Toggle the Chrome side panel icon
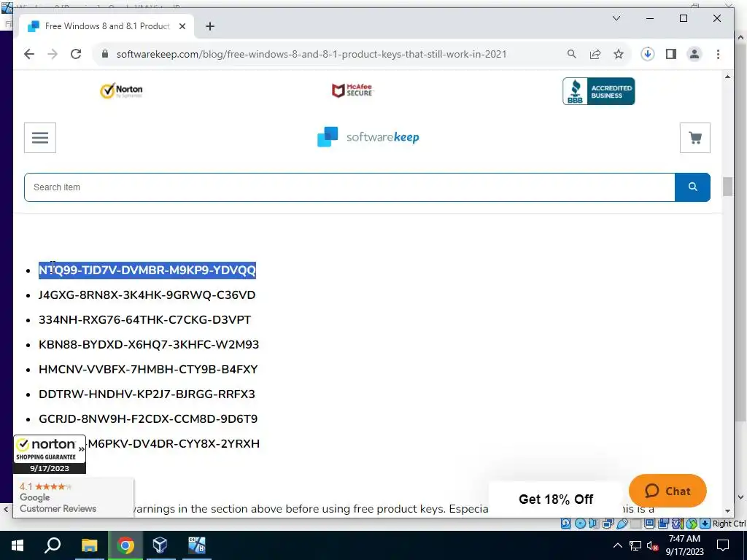The width and height of the screenshot is (747, 560). (x=671, y=54)
